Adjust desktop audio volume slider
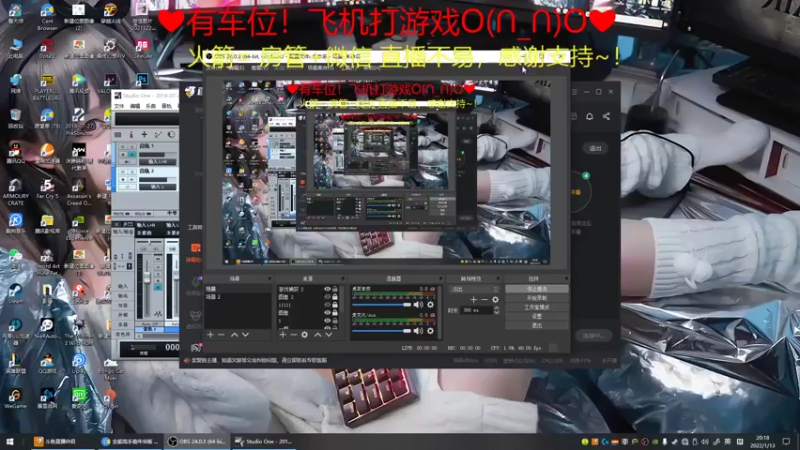Screen dimensions: 800x450 pos(382,305)
